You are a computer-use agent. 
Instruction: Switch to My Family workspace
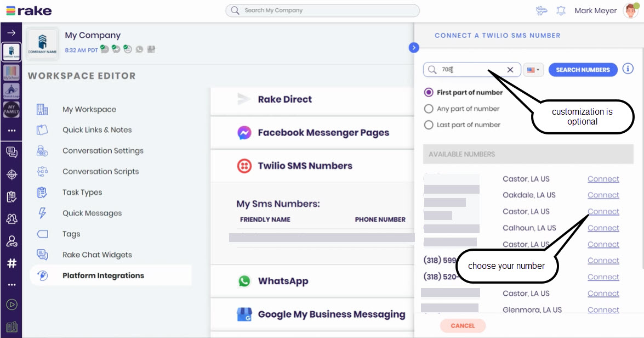pos(11,109)
